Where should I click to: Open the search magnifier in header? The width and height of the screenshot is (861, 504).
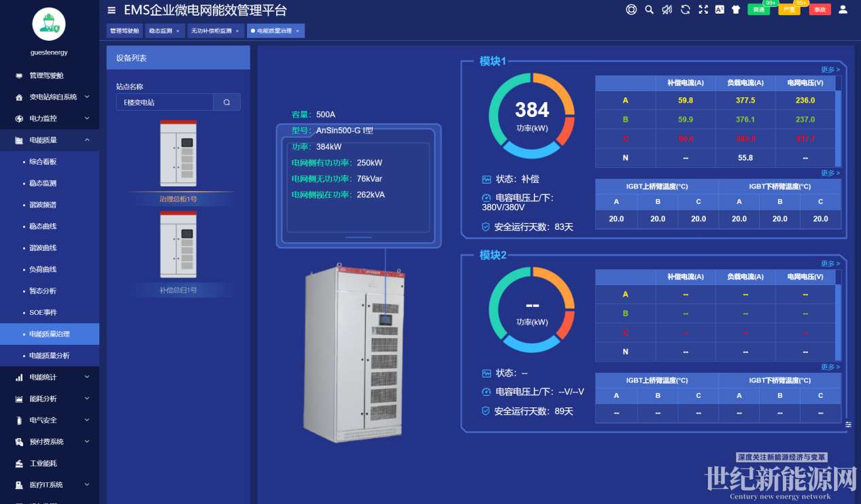point(649,10)
